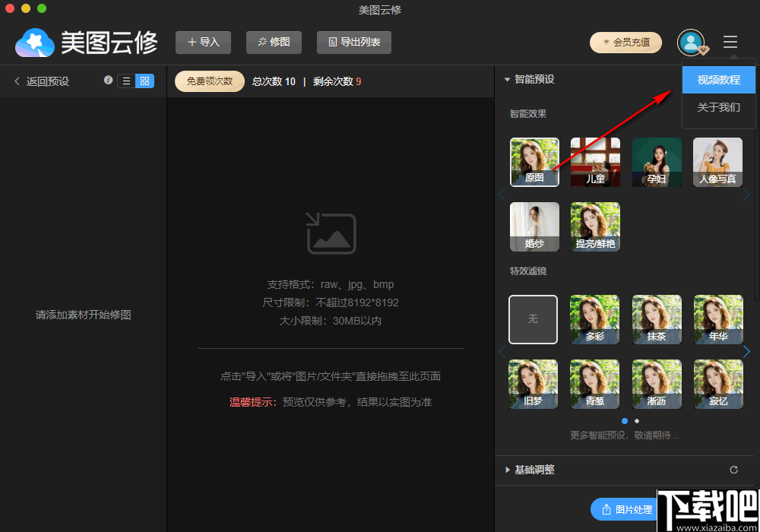Click the 智能效果 section label
760x532 pixels.
(x=528, y=114)
